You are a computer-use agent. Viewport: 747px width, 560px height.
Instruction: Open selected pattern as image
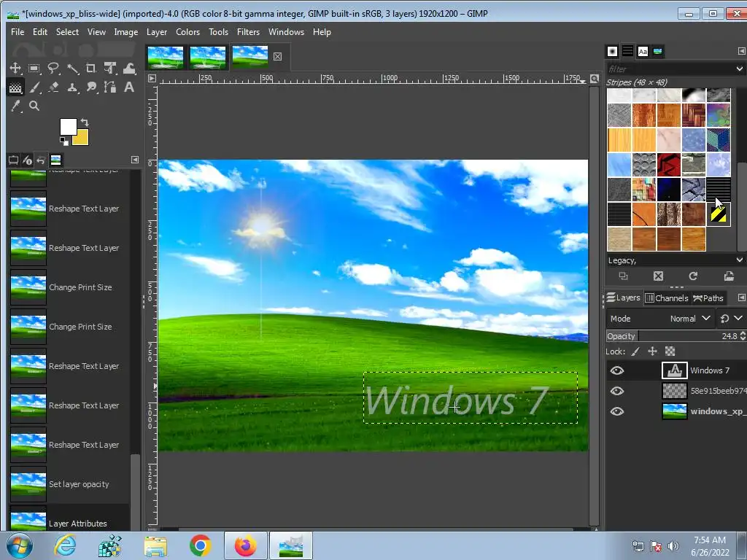coord(729,276)
